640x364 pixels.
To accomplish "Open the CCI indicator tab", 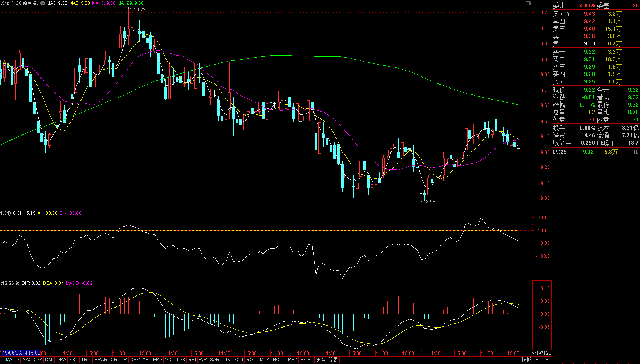I will (x=239, y=360).
